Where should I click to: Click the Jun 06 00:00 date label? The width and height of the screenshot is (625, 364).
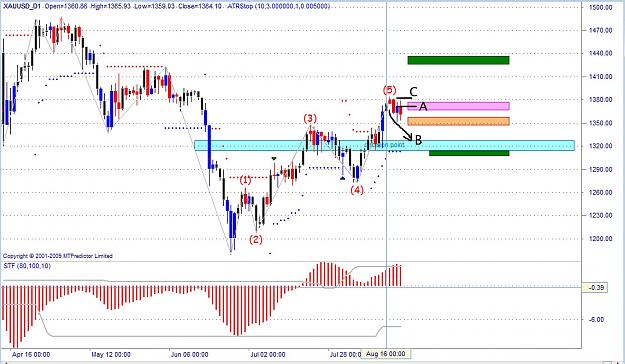point(189,354)
